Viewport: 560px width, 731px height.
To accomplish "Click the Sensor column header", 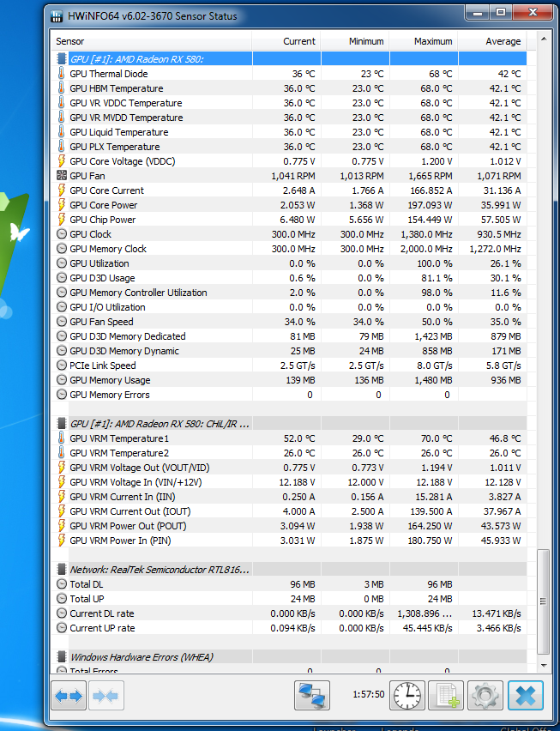I will tap(152, 41).
